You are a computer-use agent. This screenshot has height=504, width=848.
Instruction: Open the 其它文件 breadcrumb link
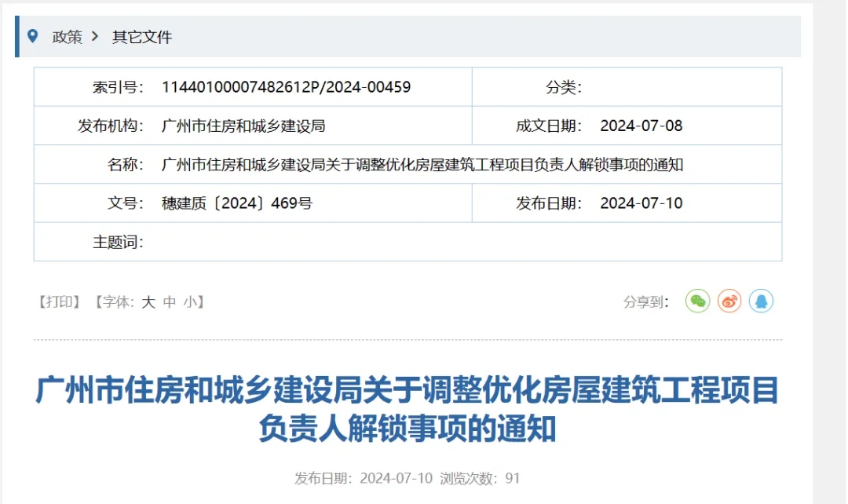[x=141, y=37]
